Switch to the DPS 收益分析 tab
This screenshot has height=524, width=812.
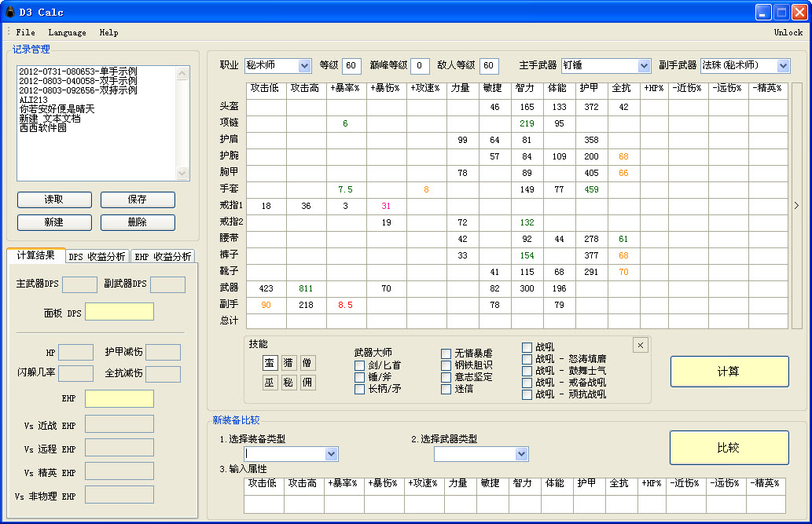coord(97,257)
